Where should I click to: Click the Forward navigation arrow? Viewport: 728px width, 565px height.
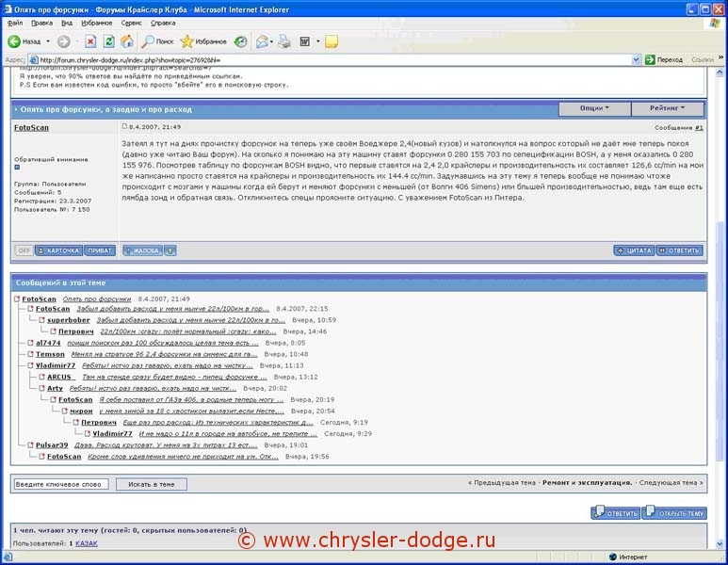64,41
